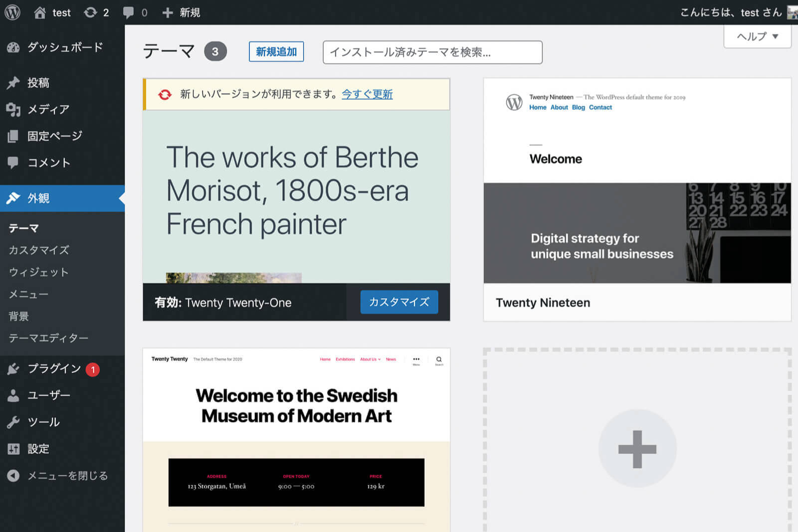Image resolution: width=798 pixels, height=532 pixels.
Task: Select the Twenty Nineteen theme thumbnail
Action: pos(637,180)
